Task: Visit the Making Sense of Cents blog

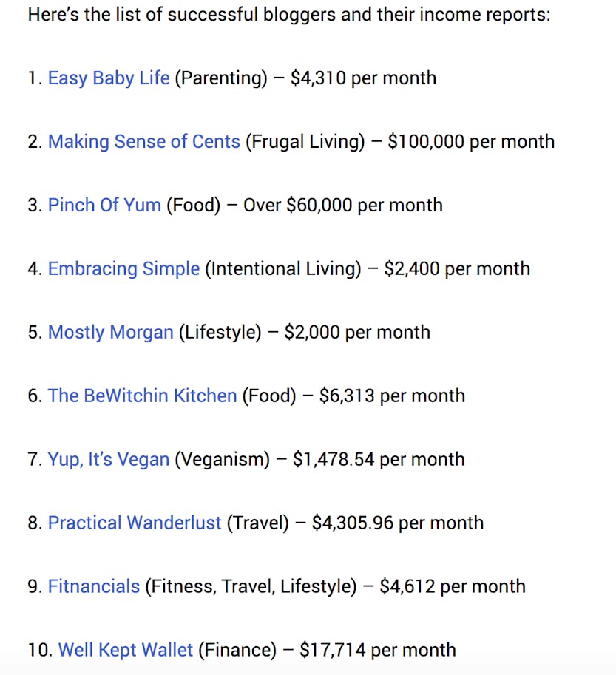Action: click(x=143, y=142)
